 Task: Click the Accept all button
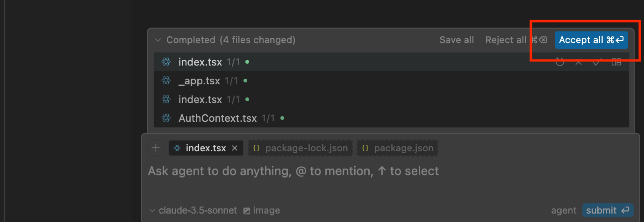coord(591,40)
